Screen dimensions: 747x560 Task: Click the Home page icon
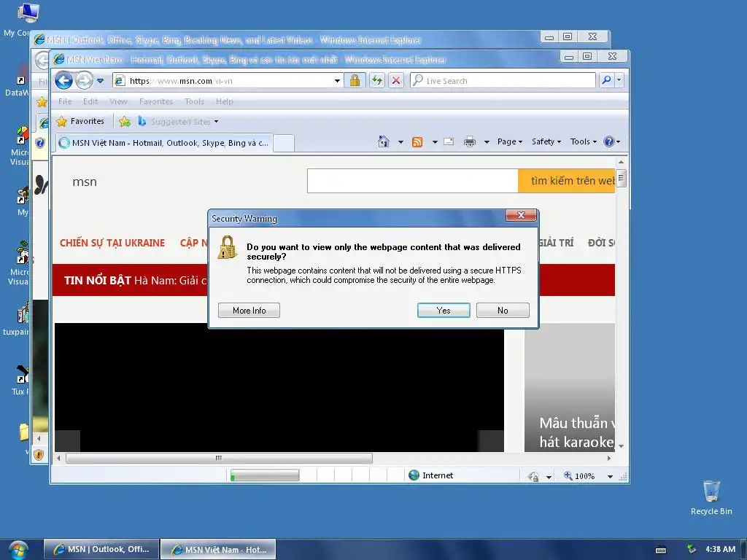pyautogui.click(x=384, y=141)
